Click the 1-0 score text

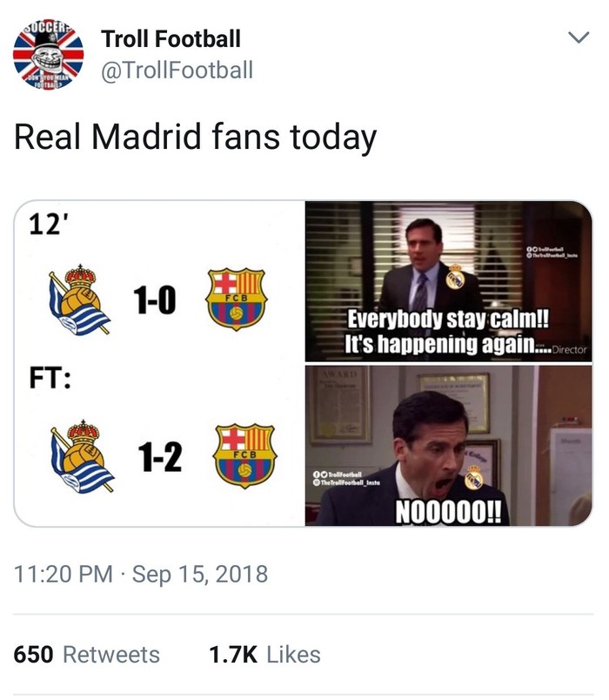[x=155, y=301]
